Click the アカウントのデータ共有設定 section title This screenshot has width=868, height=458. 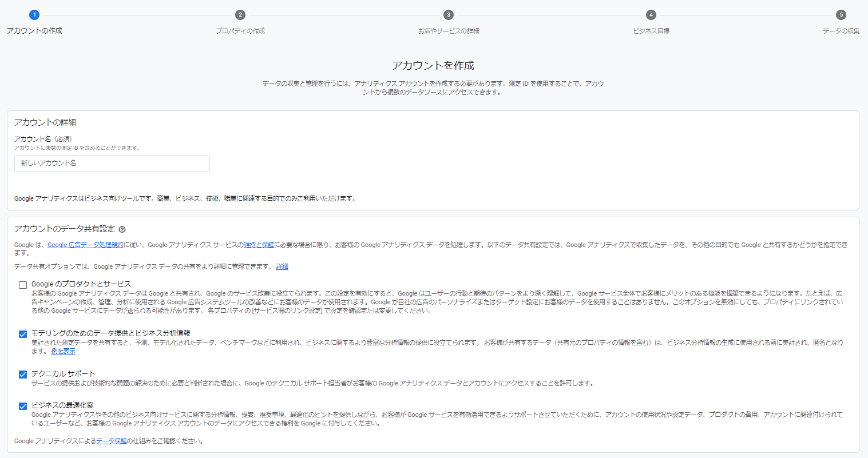[65, 229]
